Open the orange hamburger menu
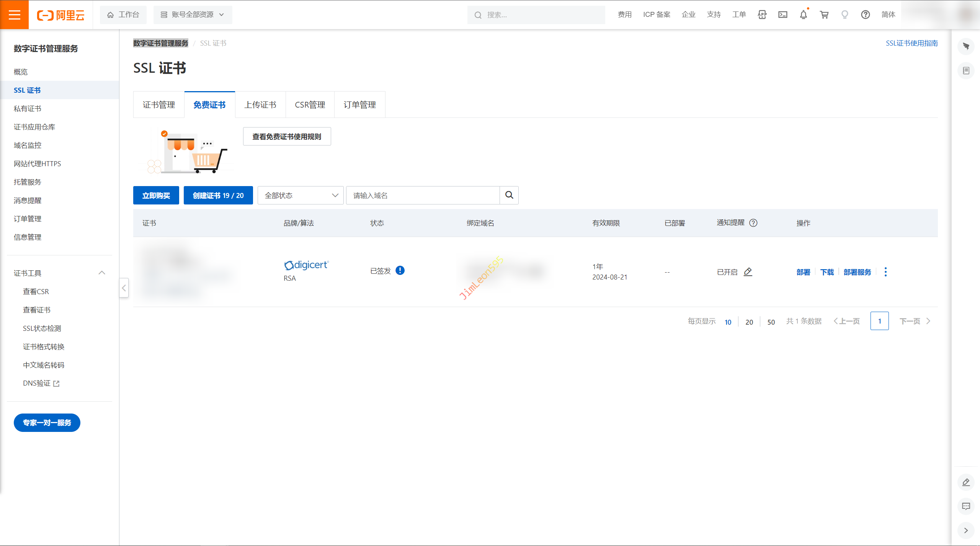Image resolution: width=980 pixels, height=546 pixels. [14, 15]
